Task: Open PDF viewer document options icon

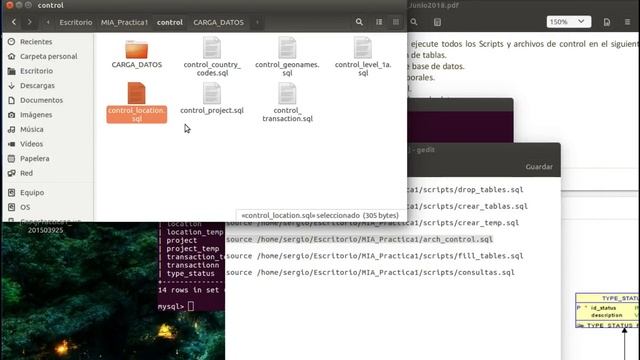Action: (607, 22)
